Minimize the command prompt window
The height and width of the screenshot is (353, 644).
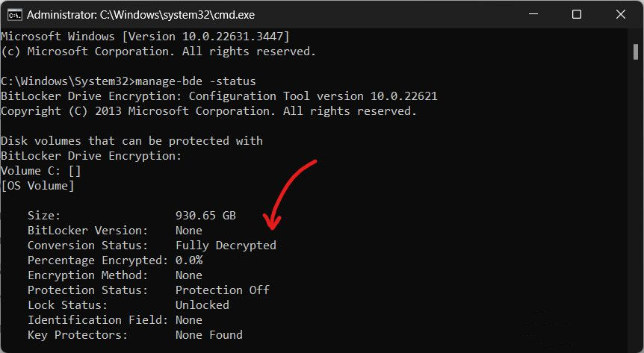point(533,14)
